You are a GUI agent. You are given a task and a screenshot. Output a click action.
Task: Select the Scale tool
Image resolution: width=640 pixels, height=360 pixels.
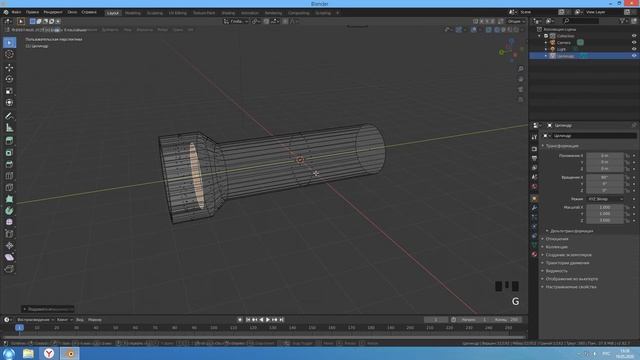click(9, 91)
